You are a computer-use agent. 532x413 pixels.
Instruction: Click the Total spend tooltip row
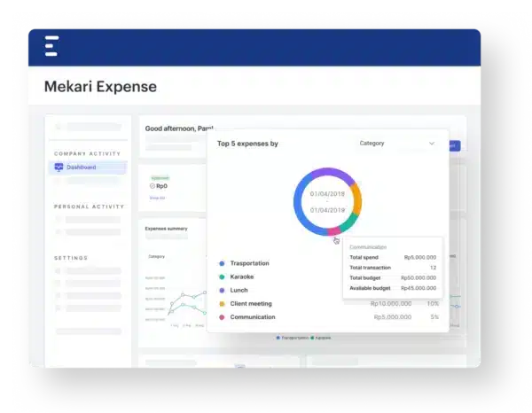393,257
